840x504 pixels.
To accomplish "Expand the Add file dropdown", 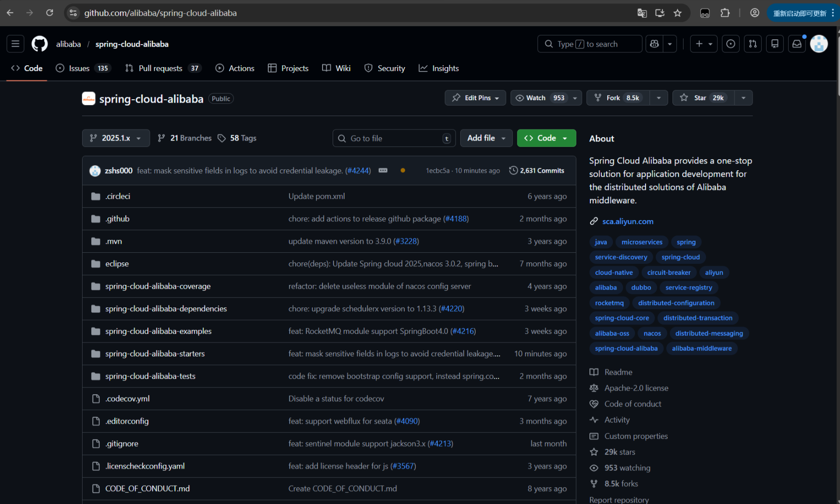I will pos(486,138).
